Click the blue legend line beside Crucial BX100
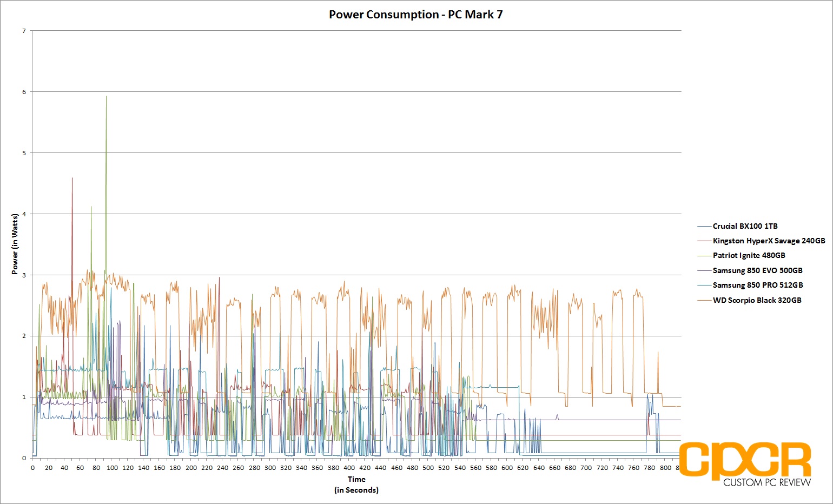Viewport: 833px width, 504px height. coord(704,226)
